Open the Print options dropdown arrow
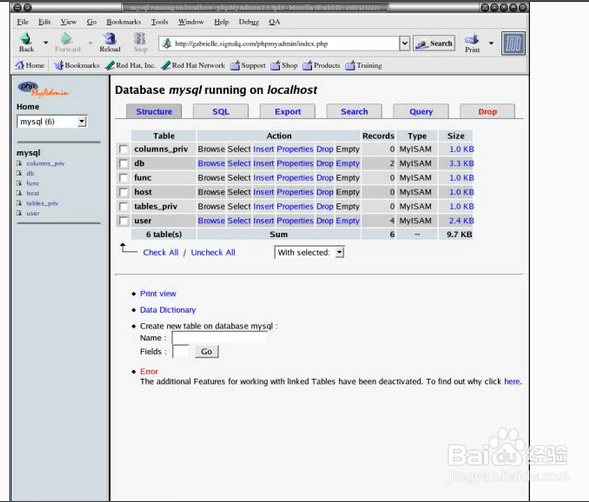The image size is (589, 502). (x=491, y=43)
